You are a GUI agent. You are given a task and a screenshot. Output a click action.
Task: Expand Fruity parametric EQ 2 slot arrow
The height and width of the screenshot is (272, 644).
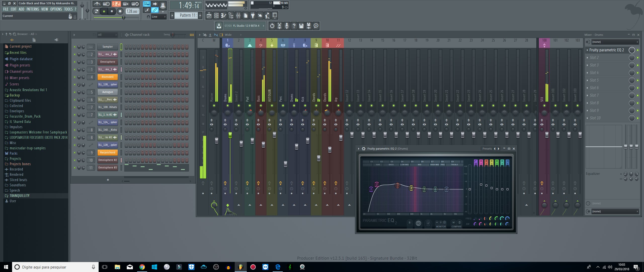pyautogui.click(x=587, y=50)
